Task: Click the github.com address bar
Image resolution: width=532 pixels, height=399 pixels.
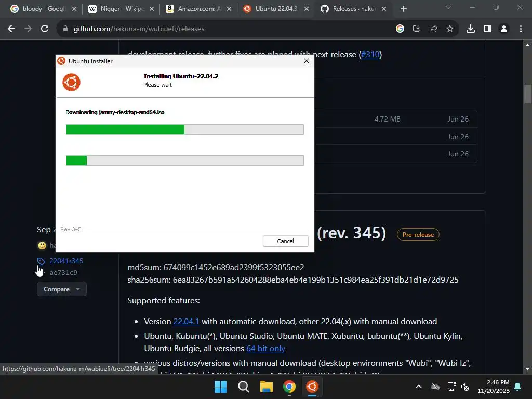Action: click(224, 29)
